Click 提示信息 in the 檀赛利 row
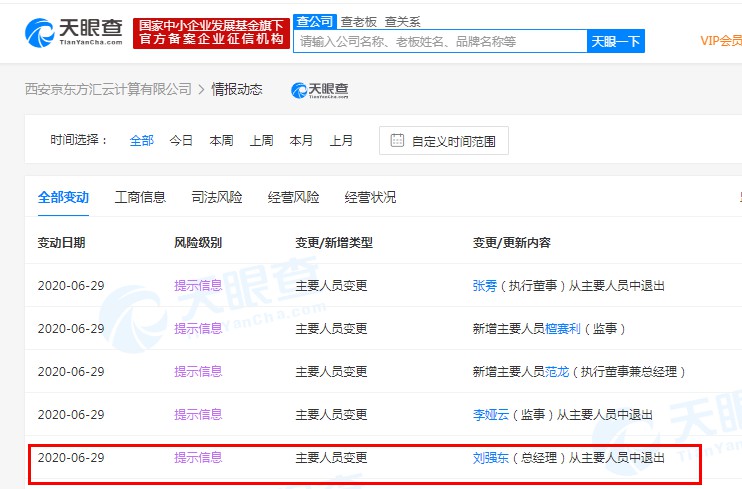 [x=198, y=329]
